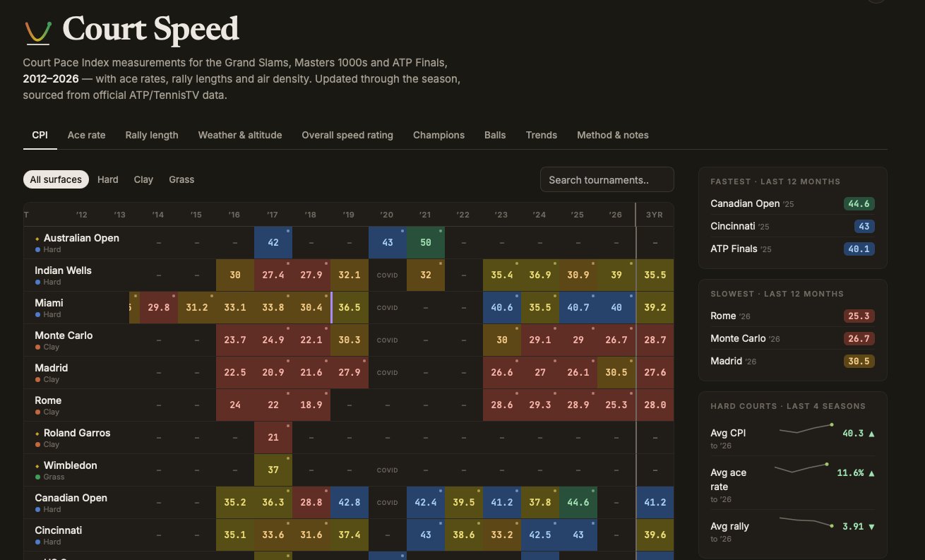925x560 pixels.
Task: Click Indian Wells 3YR average 35.5
Action: tap(655, 275)
